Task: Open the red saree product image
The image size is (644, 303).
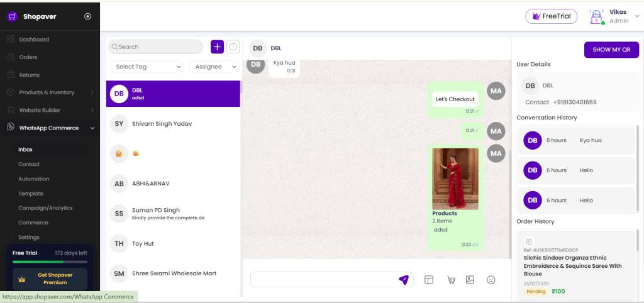Action: pos(455,179)
